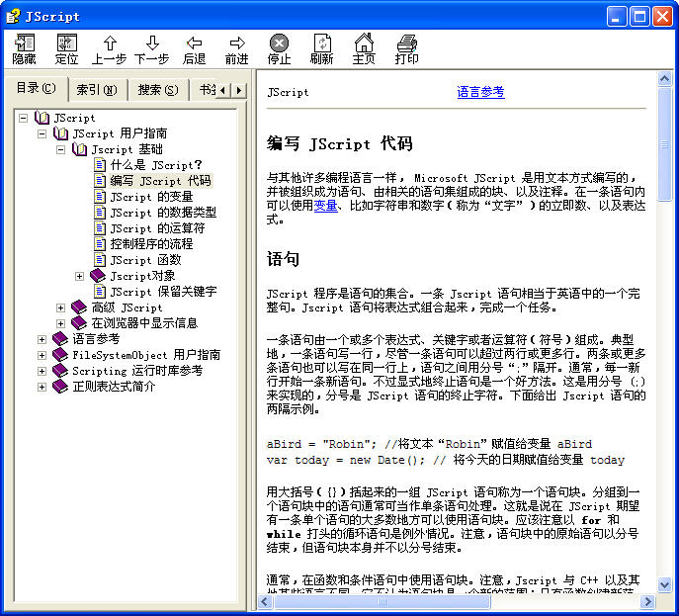Go to previous topic with 上一步

109,44
